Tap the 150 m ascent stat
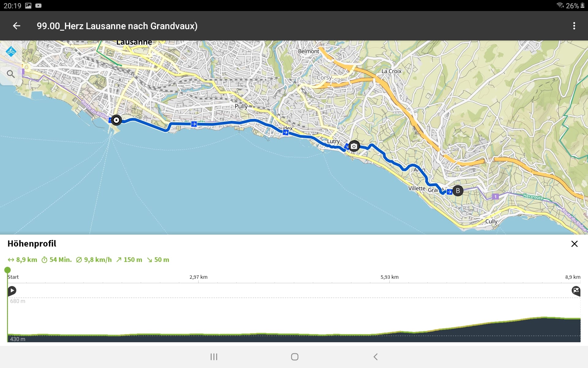Image resolution: width=588 pixels, height=368 pixels. click(x=129, y=260)
